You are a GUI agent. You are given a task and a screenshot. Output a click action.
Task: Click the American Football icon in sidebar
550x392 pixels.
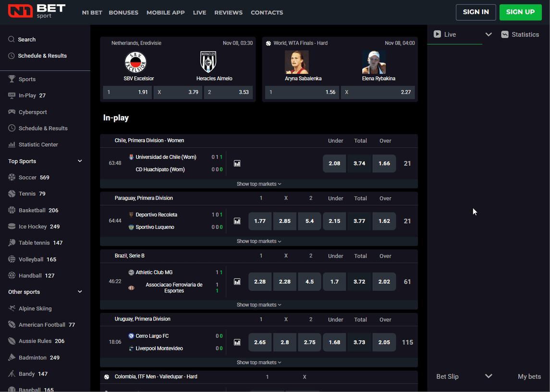coord(12,325)
